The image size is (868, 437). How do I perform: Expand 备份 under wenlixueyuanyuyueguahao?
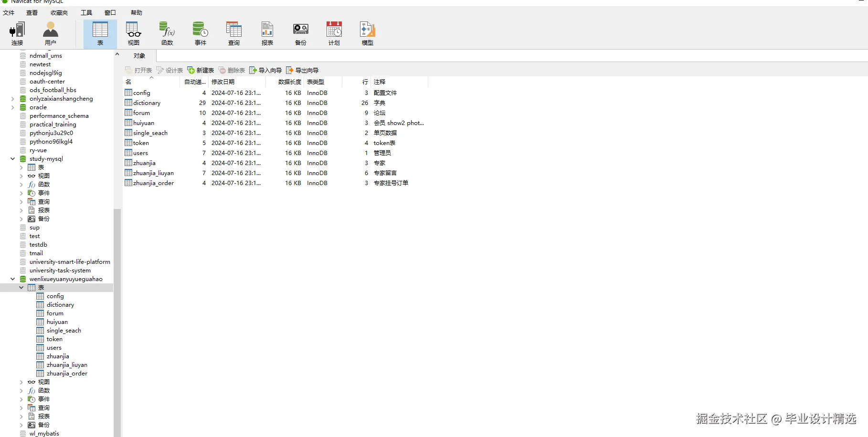(21, 425)
